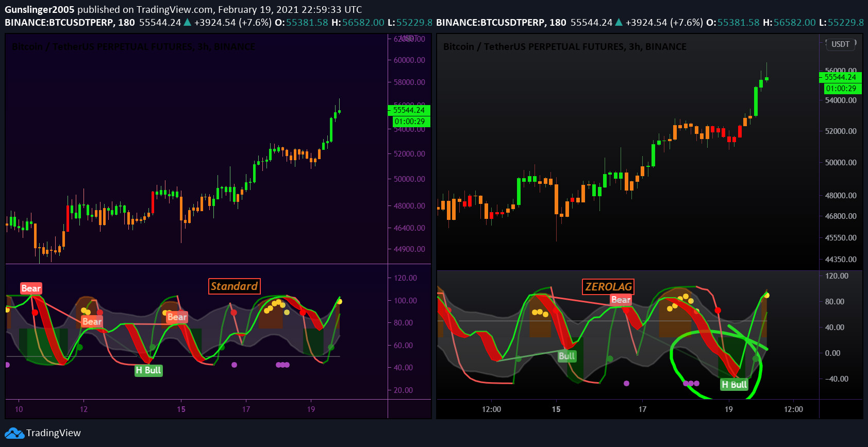Click 0.00 on the ZEROLAG indicator scale

click(x=832, y=353)
